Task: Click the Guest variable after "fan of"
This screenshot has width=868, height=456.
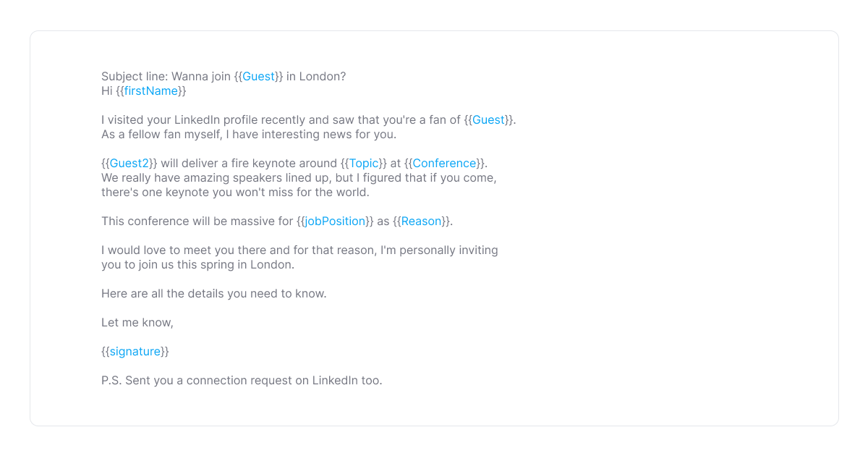Action: click(x=488, y=120)
